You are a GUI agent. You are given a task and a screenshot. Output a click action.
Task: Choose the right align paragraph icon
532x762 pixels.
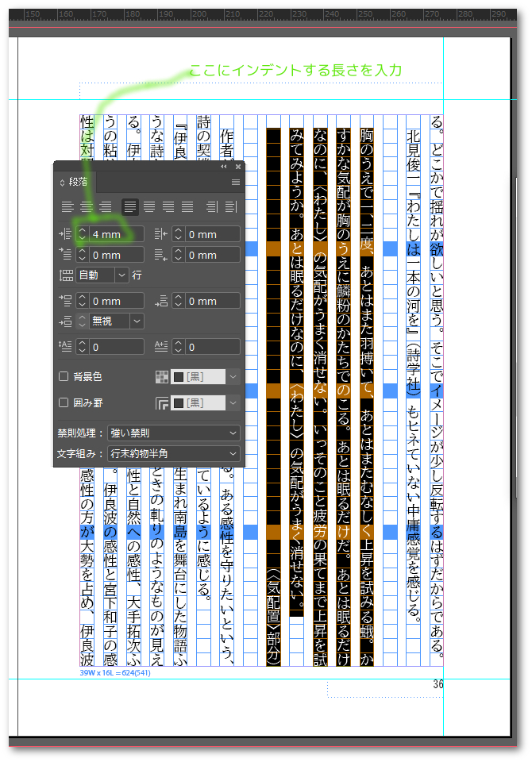pyautogui.click(x=107, y=206)
